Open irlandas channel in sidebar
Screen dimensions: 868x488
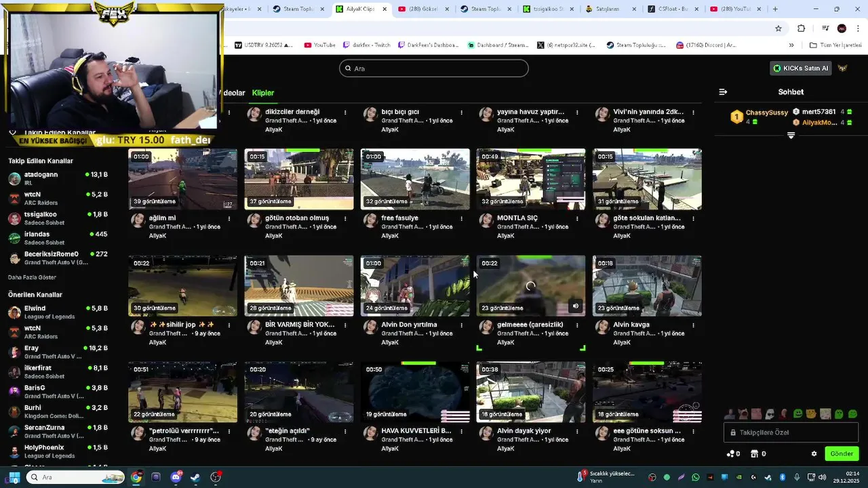(58, 238)
